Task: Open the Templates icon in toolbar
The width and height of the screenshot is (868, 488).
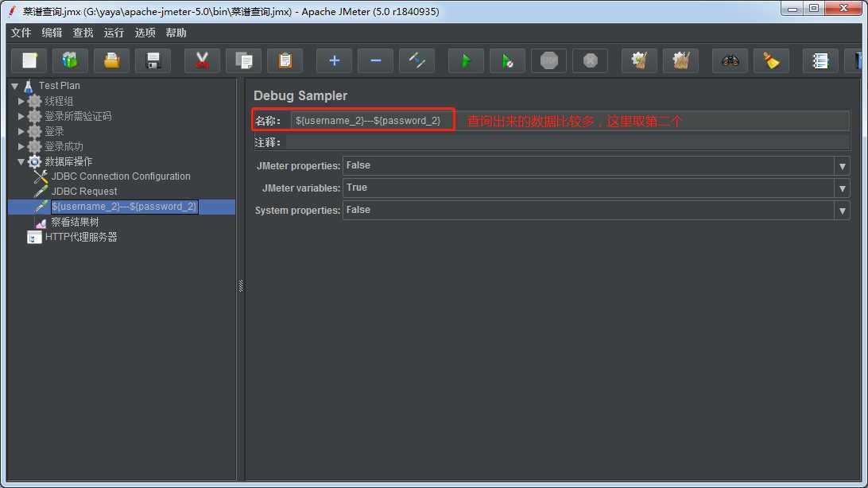Action: point(70,60)
